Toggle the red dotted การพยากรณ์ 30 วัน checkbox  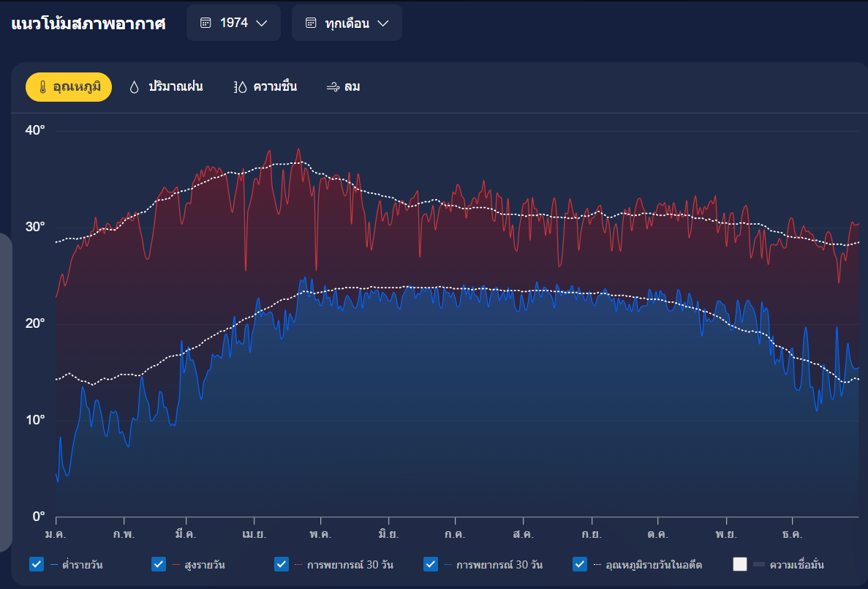tap(282, 564)
